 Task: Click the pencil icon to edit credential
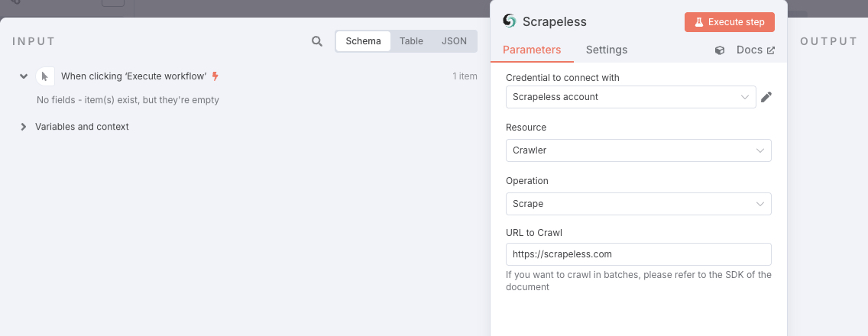tap(766, 97)
